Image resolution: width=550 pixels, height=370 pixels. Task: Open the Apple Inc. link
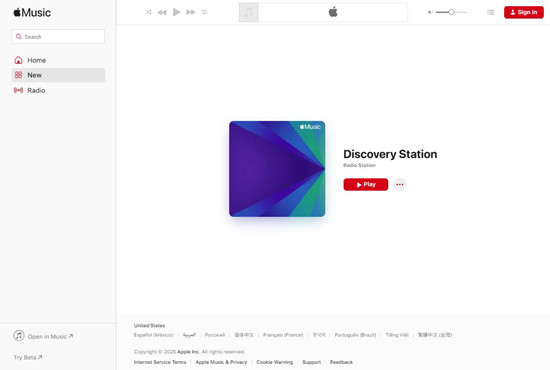point(188,352)
